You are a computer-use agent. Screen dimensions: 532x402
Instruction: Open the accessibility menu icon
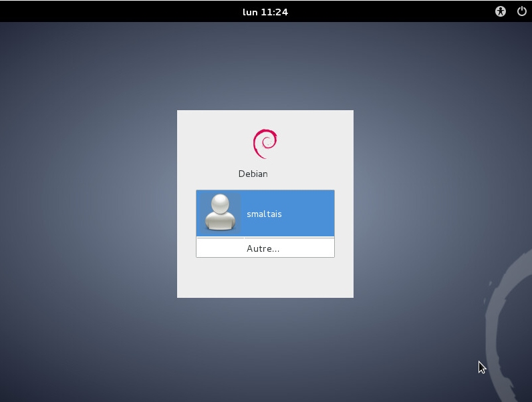pos(500,11)
